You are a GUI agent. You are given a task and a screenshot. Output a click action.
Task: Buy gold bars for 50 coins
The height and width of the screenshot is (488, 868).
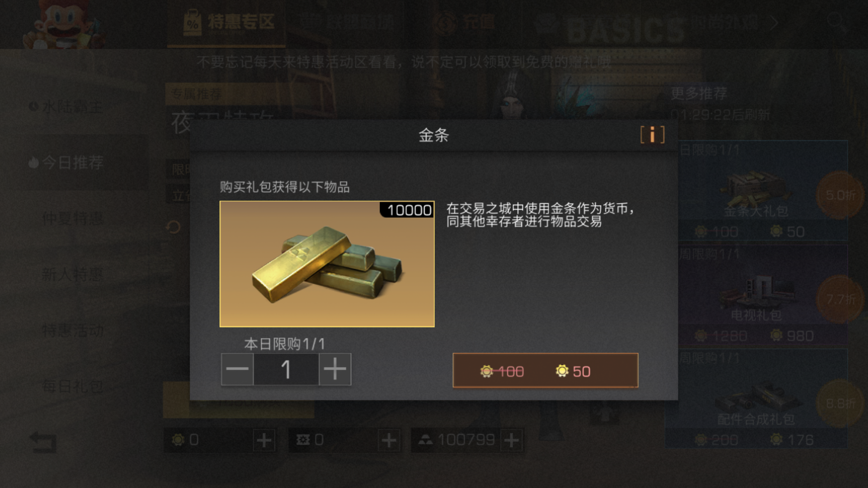tap(546, 371)
